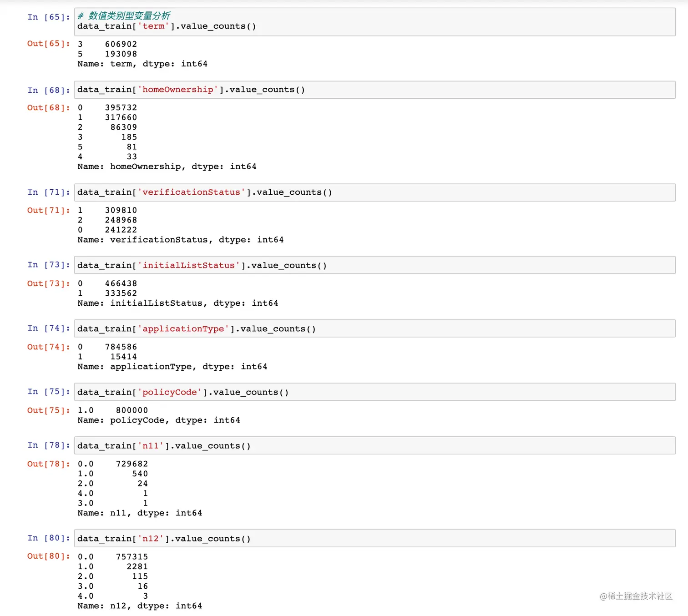Click the value 86309 in homeOwnership output
688x616 pixels.
point(124,127)
